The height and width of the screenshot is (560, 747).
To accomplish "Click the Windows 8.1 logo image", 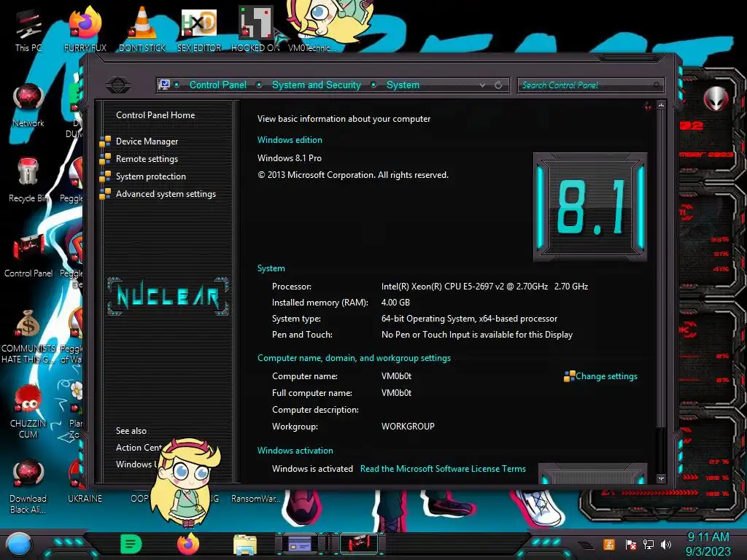I will [589, 206].
